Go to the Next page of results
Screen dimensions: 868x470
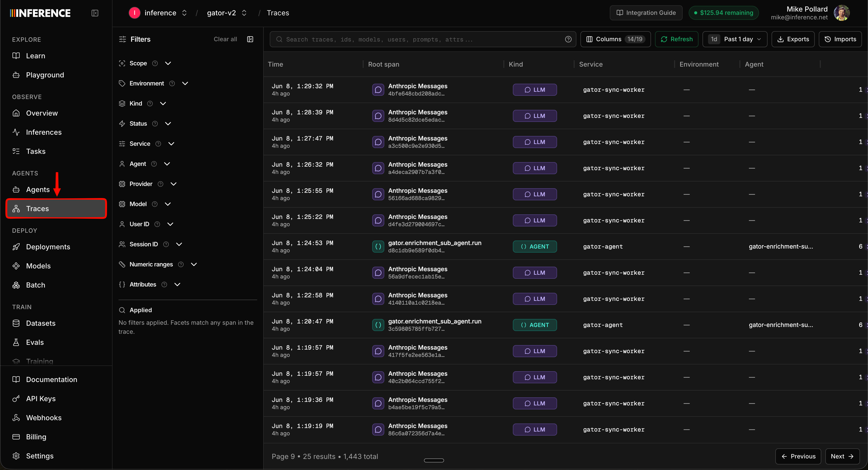click(x=842, y=456)
